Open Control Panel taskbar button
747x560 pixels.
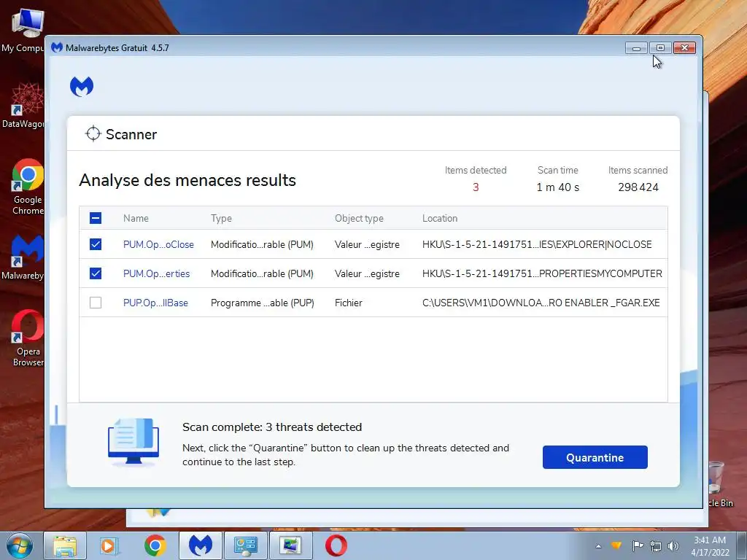245,545
